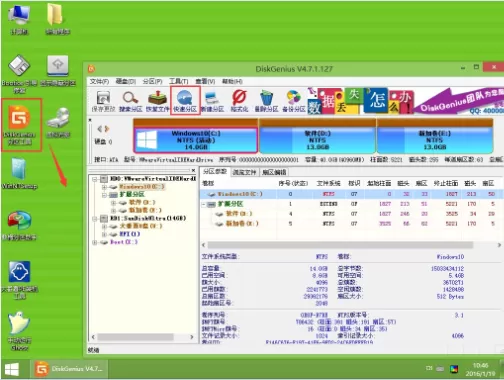Launch the Recover Files (恢复文件) tool
Screen dimensions: 504x380
[x=157, y=101]
